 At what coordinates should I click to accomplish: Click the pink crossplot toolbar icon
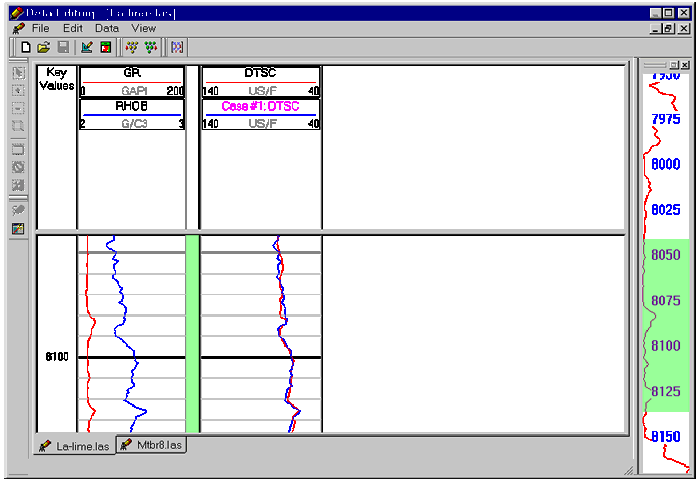(x=177, y=47)
